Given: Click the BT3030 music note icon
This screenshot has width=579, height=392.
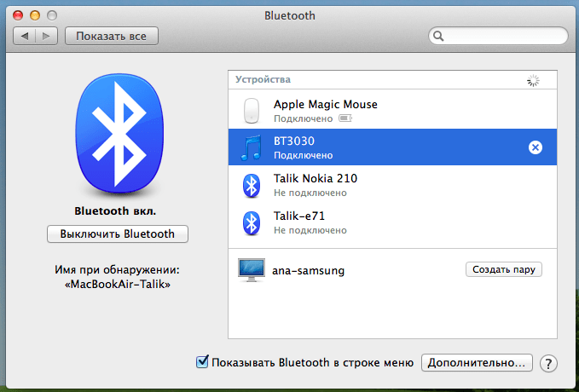Looking at the screenshot, I should point(251,147).
